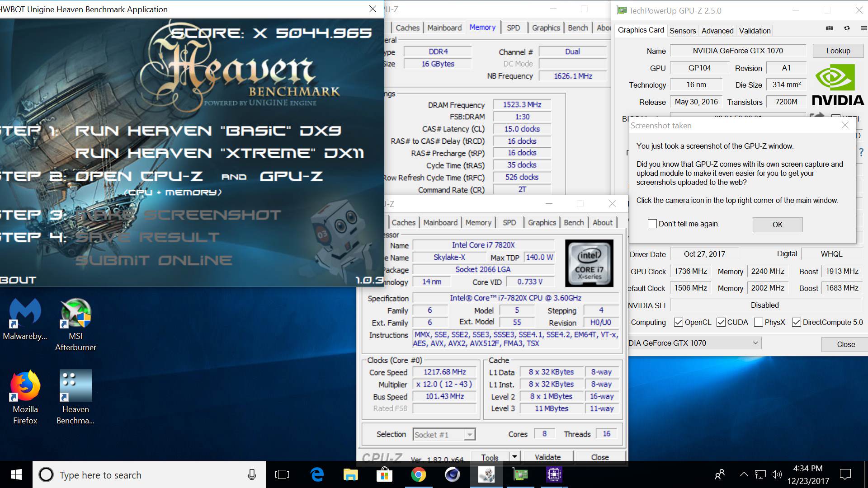Open Malwarebytes desktop shortcut
The width and height of the screenshot is (868, 488).
pos(25,319)
